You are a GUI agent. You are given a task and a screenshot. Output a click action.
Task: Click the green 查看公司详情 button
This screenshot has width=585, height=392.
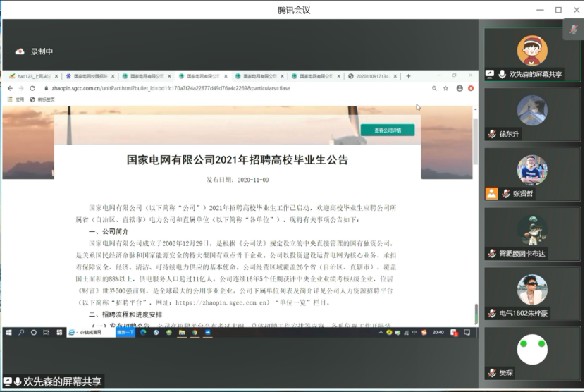pyautogui.click(x=387, y=130)
